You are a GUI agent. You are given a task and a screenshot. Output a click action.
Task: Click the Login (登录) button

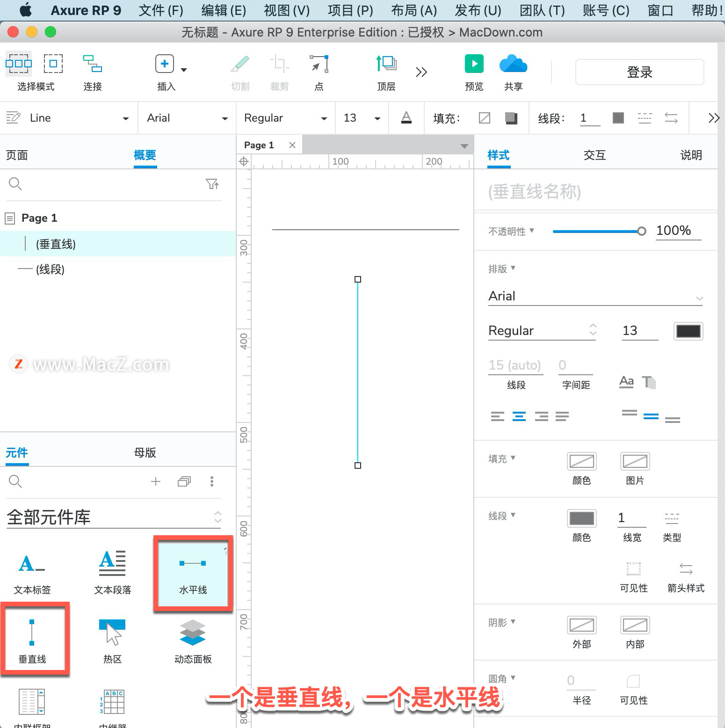click(639, 72)
